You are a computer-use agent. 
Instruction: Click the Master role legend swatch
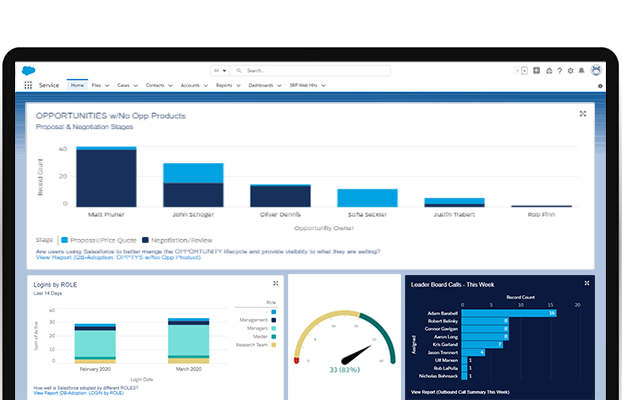click(274, 337)
